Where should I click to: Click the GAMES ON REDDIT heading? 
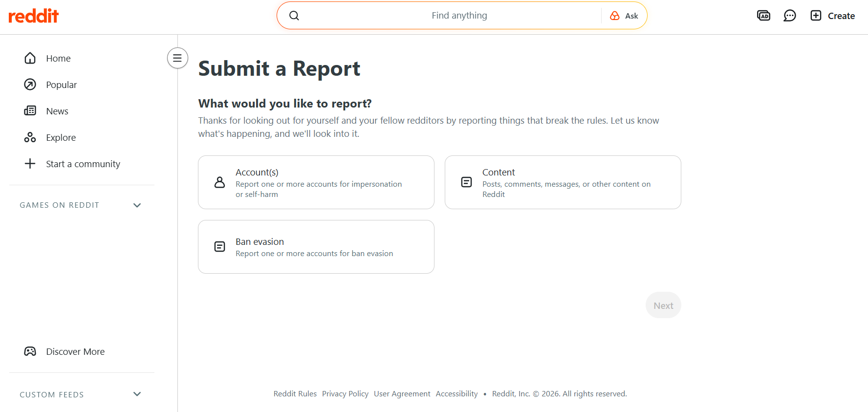click(x=60, y=205)
